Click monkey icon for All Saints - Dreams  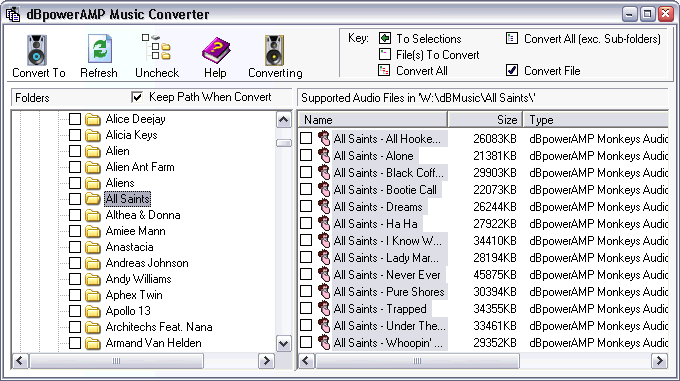[x=324, y=206]
